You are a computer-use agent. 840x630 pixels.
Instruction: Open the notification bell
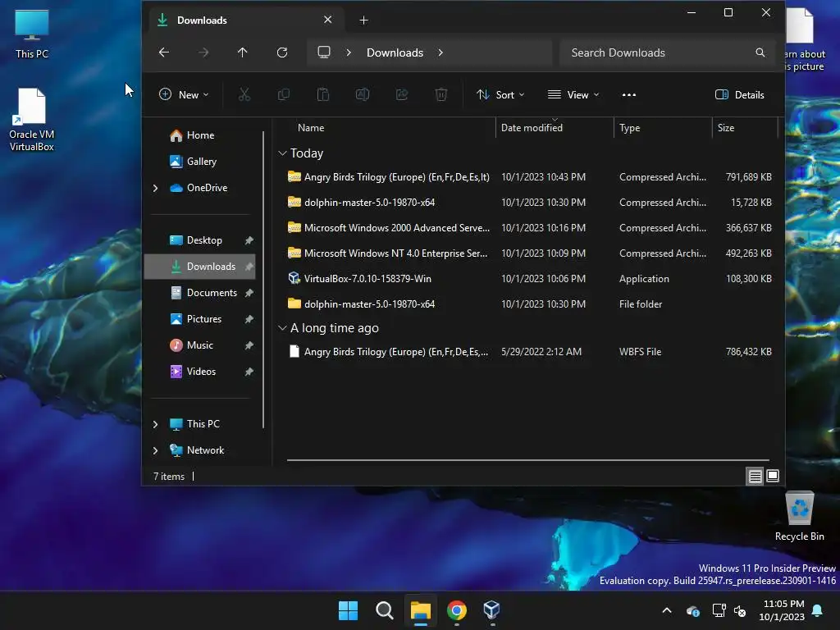pyautogui.click(x=817, y=610)
